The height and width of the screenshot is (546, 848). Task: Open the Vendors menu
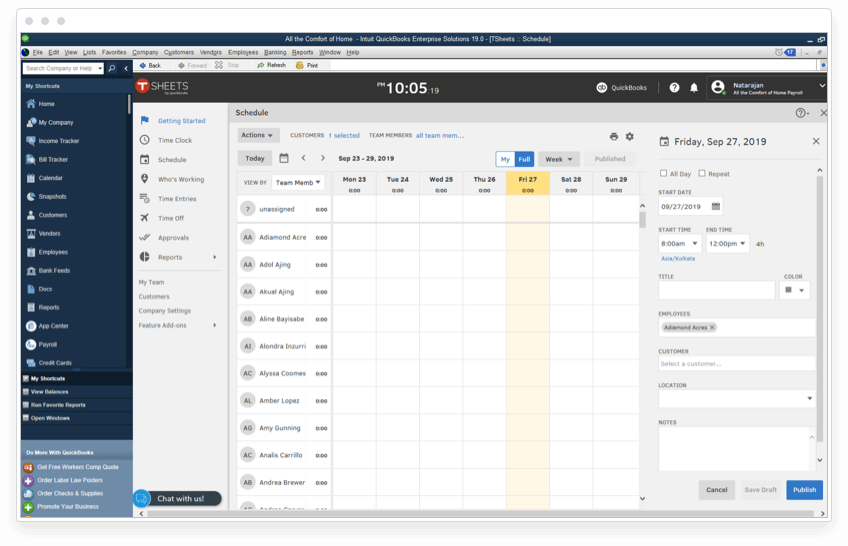[210, 52]
